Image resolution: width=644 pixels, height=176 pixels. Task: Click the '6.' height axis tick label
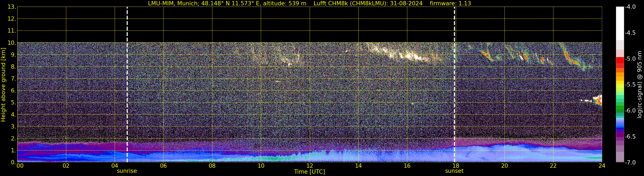coord(13,91)
